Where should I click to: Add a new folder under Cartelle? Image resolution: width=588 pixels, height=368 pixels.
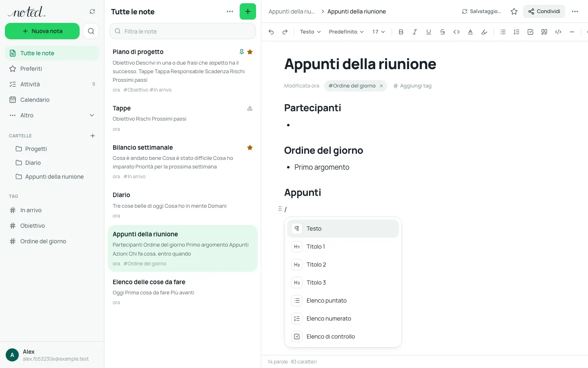[x=93, y=136]
